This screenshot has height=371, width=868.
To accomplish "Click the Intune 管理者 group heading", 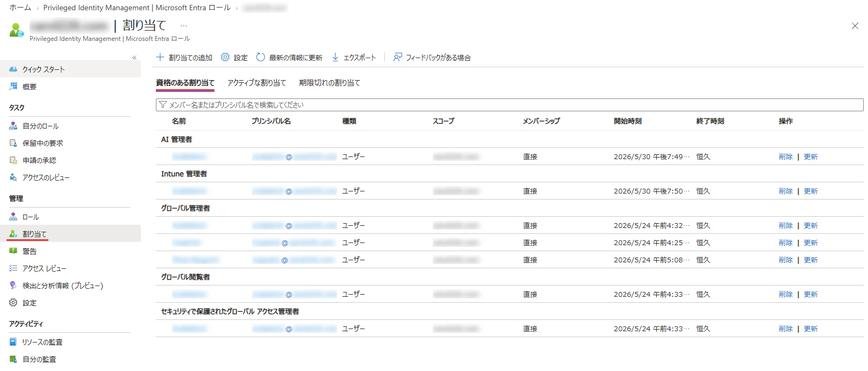I will click(x=184, y=174).
